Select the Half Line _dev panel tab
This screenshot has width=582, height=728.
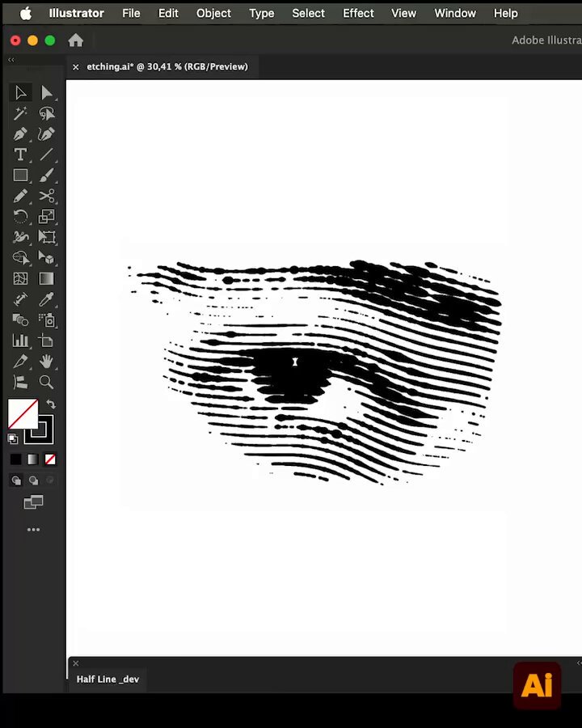pyautogui.click(x=108, y=679)
